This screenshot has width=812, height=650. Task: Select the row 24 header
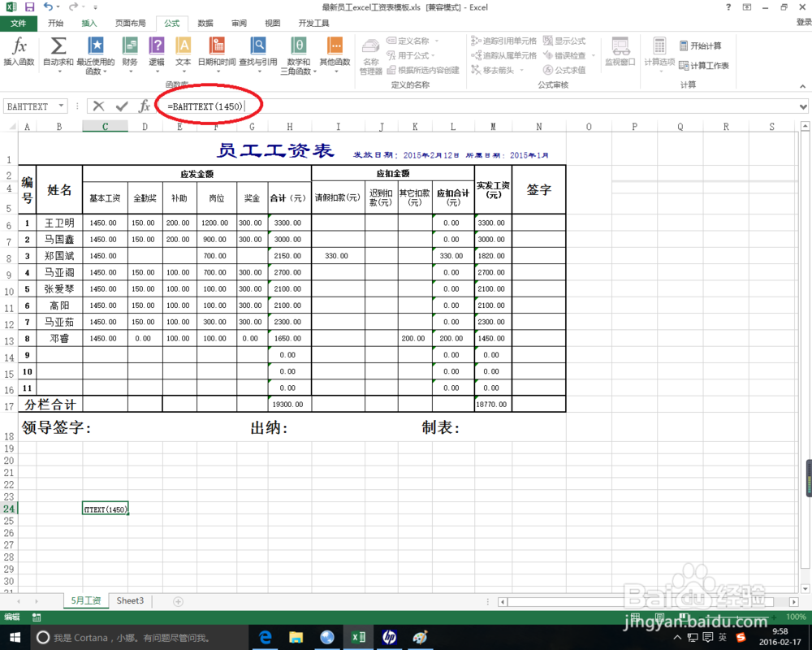[x=9, y=509]
